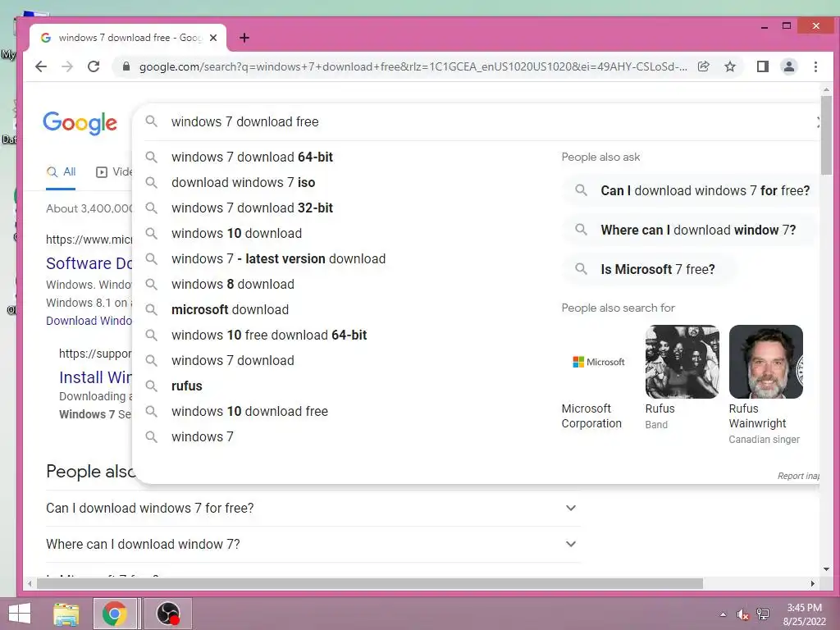This screenshot has width=840, height=630.
Task: Click the network tray icon
Action: pos(763,614)
